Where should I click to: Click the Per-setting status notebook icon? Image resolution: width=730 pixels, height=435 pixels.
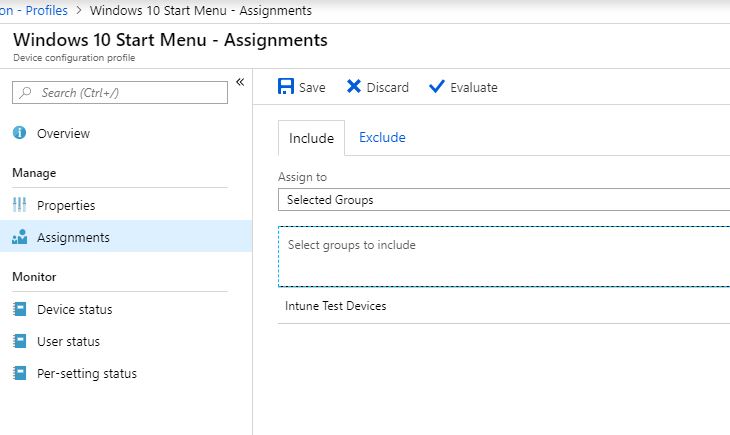click(19, 373)
